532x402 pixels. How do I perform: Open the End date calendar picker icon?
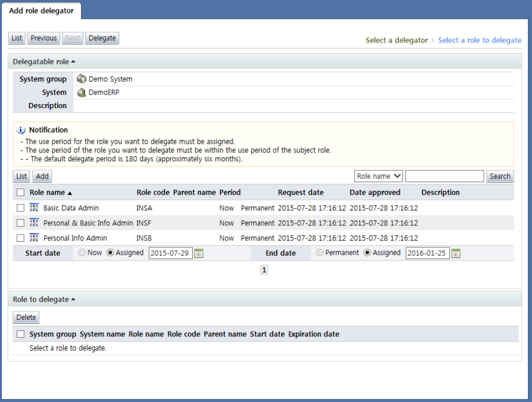click(x=456, y=254)
